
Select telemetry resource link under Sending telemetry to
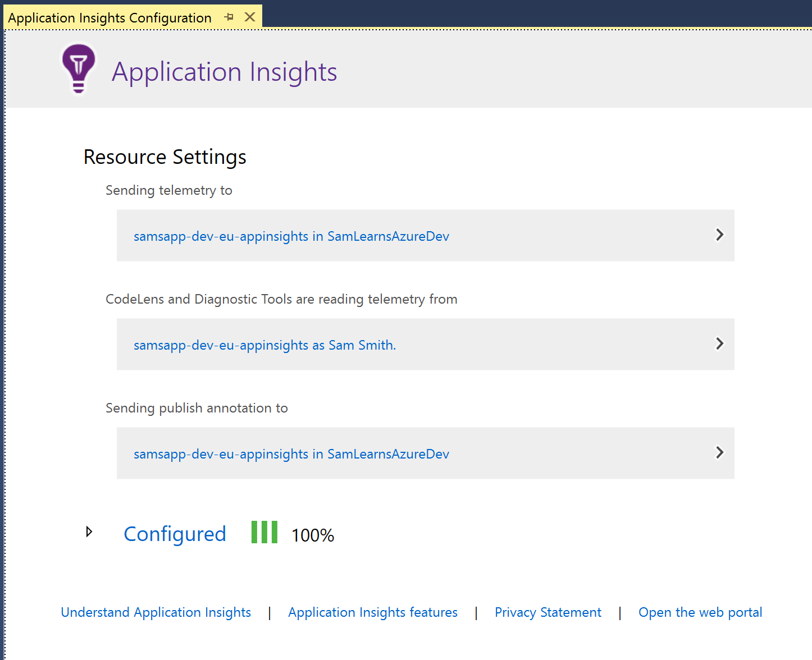(x=291, y=236)
